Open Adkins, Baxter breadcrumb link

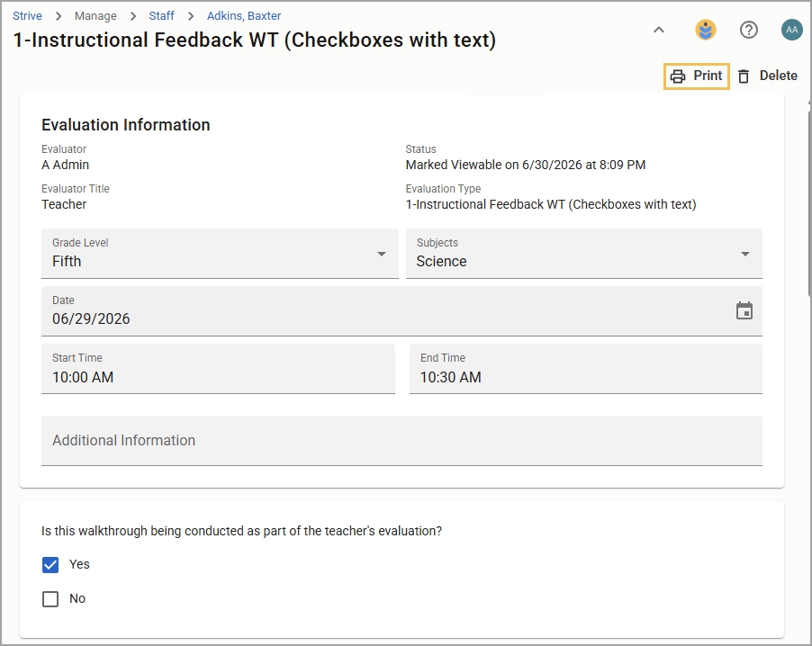point(244,16)
